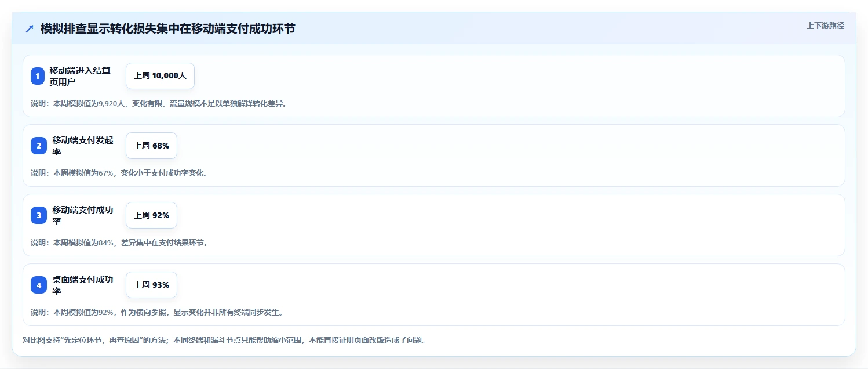Click the label '移动端支付成功率'

pos(83,215)
